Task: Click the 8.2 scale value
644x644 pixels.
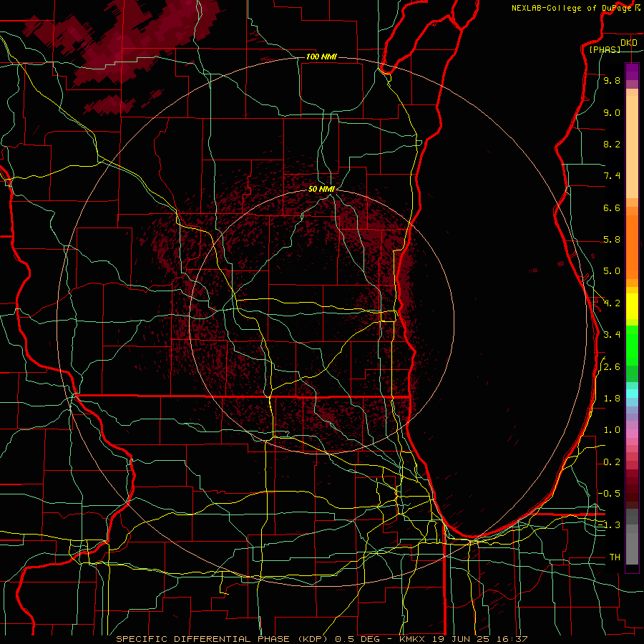Action: 612,144
